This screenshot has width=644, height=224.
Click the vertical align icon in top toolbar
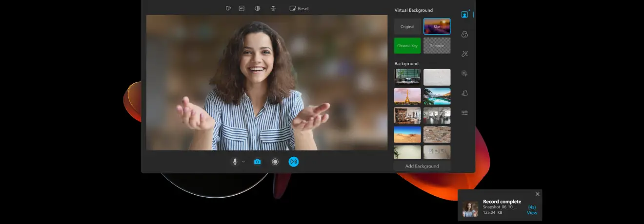[273, 8]
